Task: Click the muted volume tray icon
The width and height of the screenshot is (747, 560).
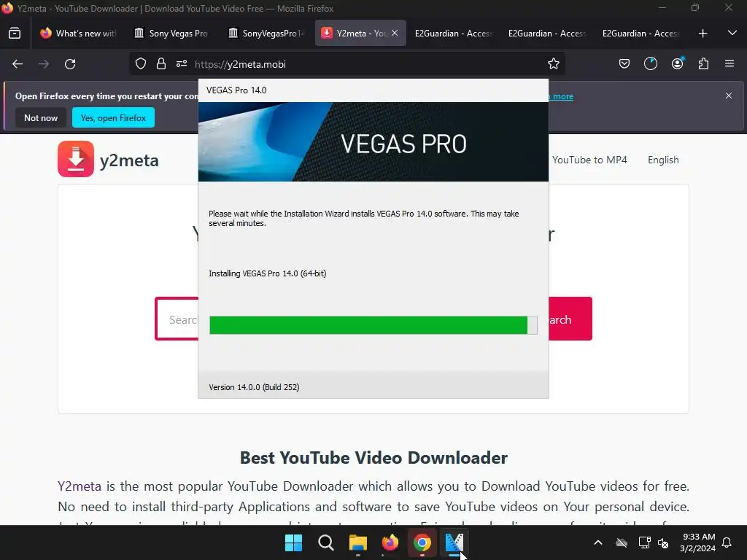Action: [x=662, y=542]
